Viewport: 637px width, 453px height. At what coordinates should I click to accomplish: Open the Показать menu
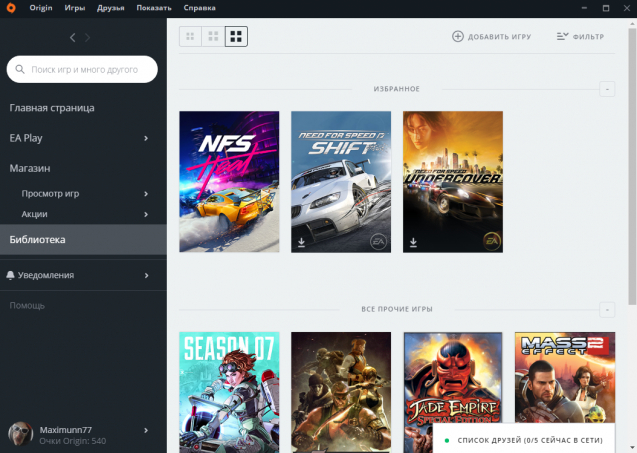[154, 8]
